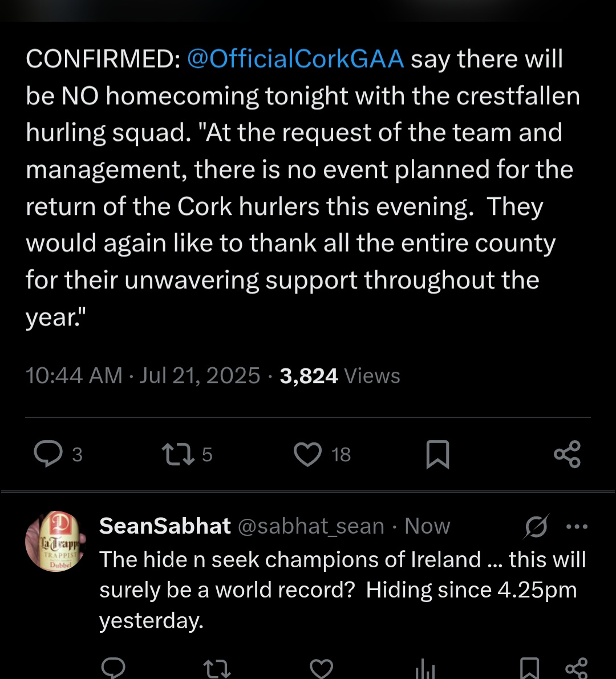This screenshot has height=679, width=616.
Task: Retweet SeanSabhat's reply
Action: (x=217, y=668)
